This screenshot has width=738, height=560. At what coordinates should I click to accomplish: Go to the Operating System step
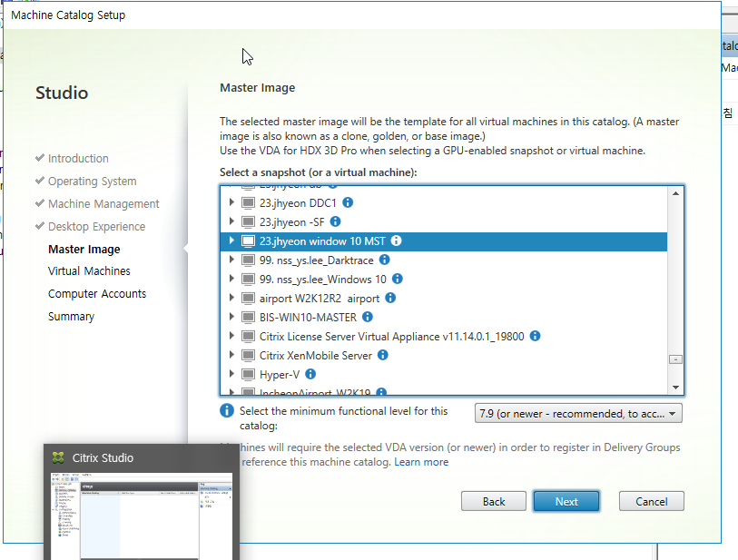(x=93, y=182)
